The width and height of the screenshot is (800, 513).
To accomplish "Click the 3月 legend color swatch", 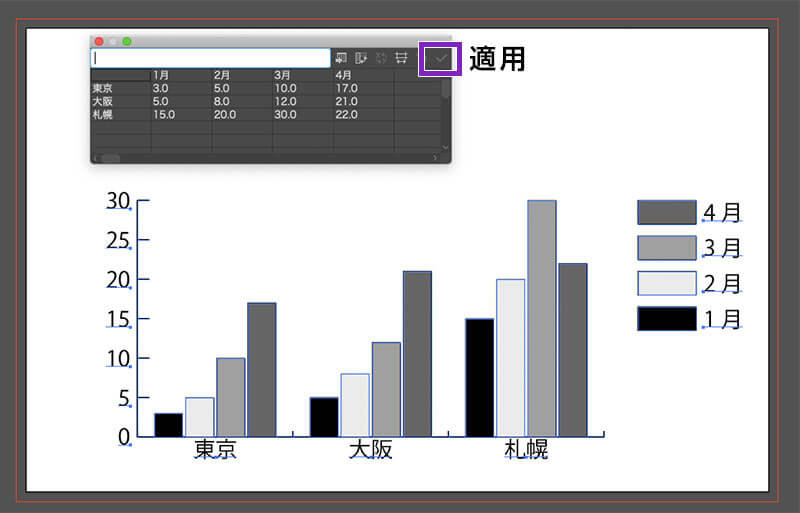I will 667,248.
